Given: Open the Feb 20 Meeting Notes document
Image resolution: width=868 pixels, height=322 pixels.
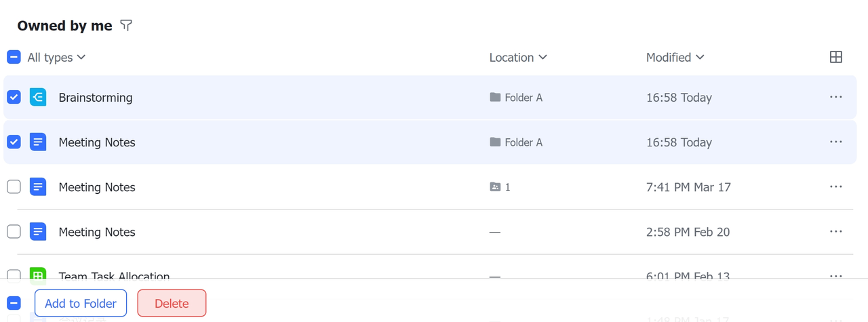Looking at the screenshot, I should 97,232.
